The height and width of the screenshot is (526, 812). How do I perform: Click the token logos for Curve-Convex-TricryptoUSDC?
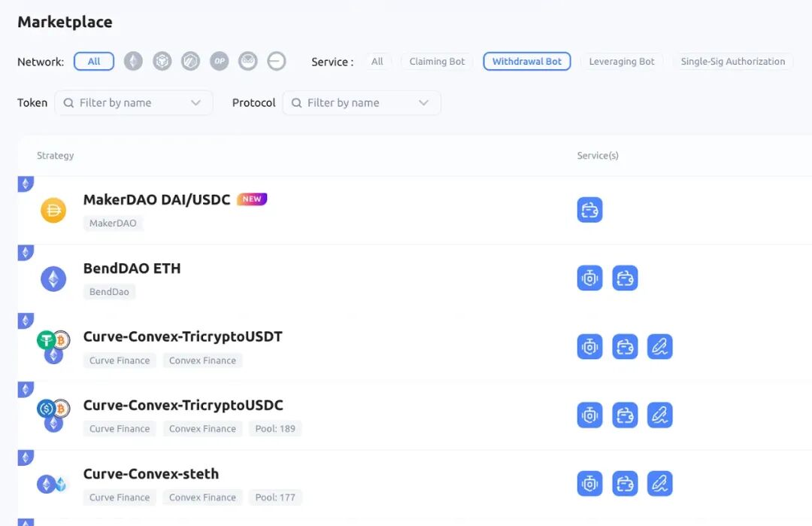click(53, 415)
